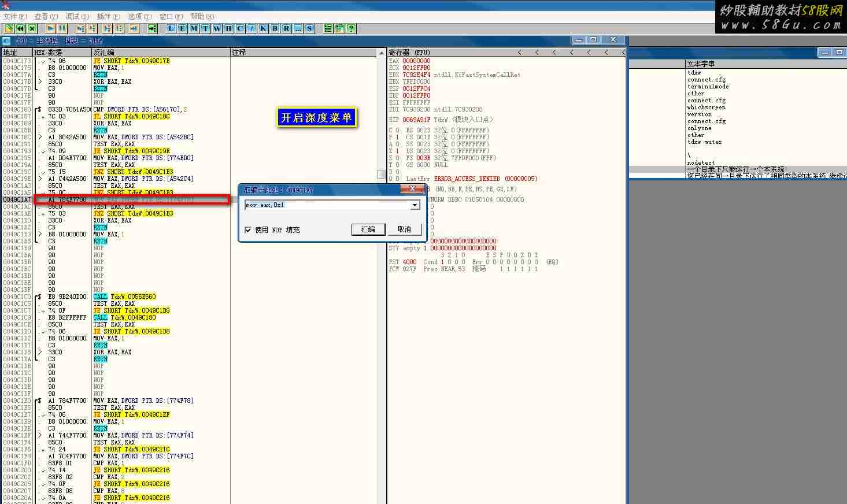The height and width of the screenshot is (504, 847).
Task: Click the Step over toolbar icon
Action: [92, 28]
